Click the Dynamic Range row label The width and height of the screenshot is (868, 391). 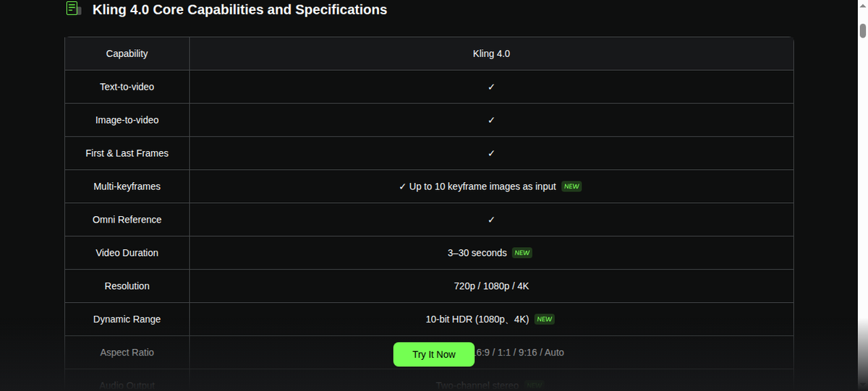(127, 319)
